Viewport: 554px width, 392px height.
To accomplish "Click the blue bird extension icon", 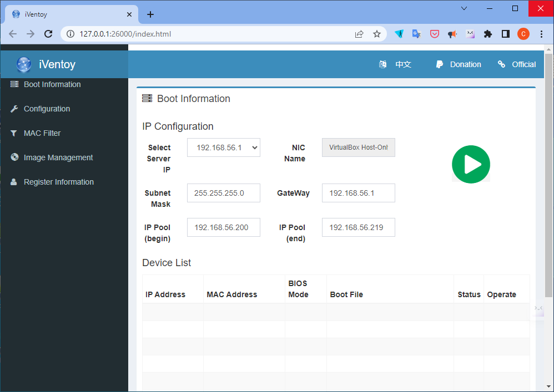I will (399, 34).
